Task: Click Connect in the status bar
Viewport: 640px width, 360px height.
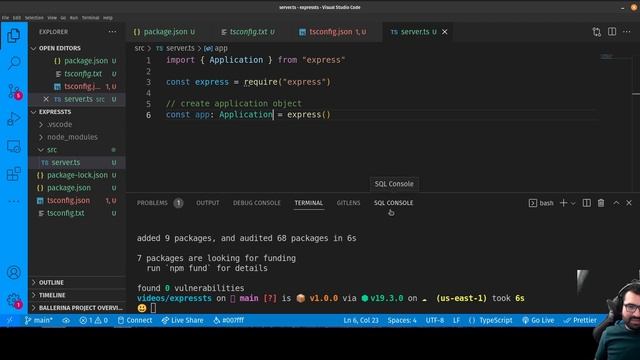Action: click(135, 320)
